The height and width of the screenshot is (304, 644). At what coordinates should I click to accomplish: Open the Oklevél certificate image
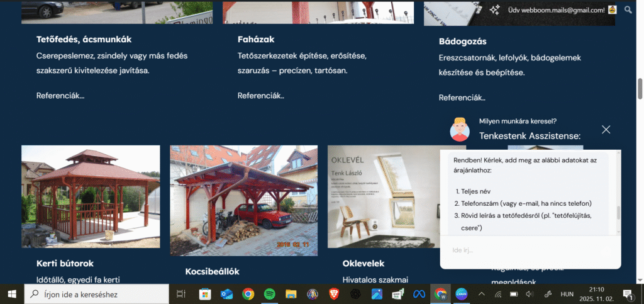pyautogui.click(x=384, y=196)
